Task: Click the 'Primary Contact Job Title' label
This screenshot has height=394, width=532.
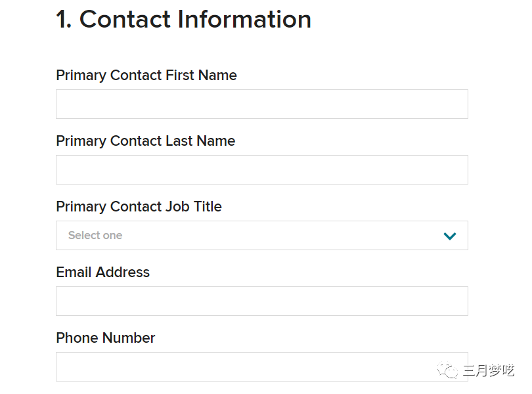Action: pos(139,207)
